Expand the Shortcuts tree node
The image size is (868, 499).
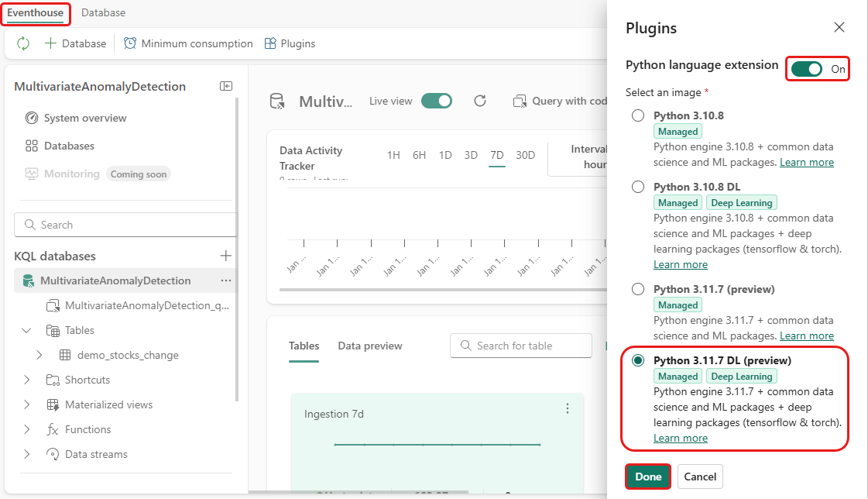(27, 380)
